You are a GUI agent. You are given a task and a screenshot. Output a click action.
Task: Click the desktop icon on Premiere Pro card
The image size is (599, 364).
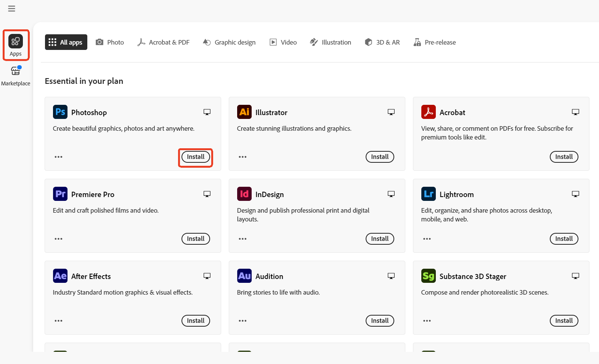[207, 194]
